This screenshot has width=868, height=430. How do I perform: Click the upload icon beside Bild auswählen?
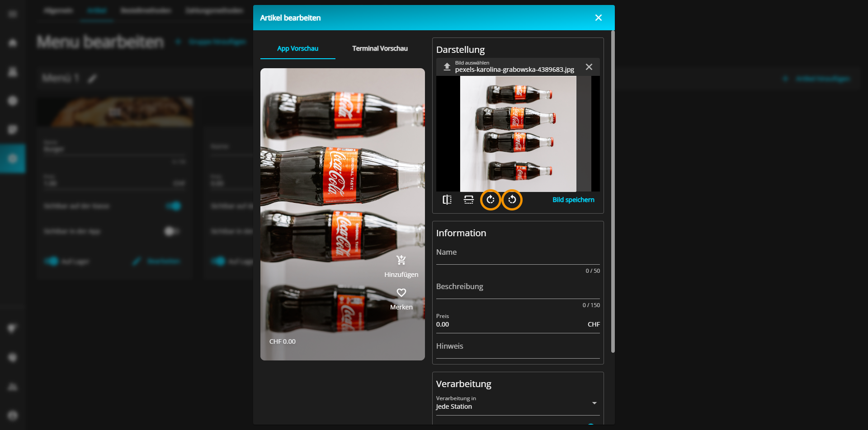(x=447, y=66)
